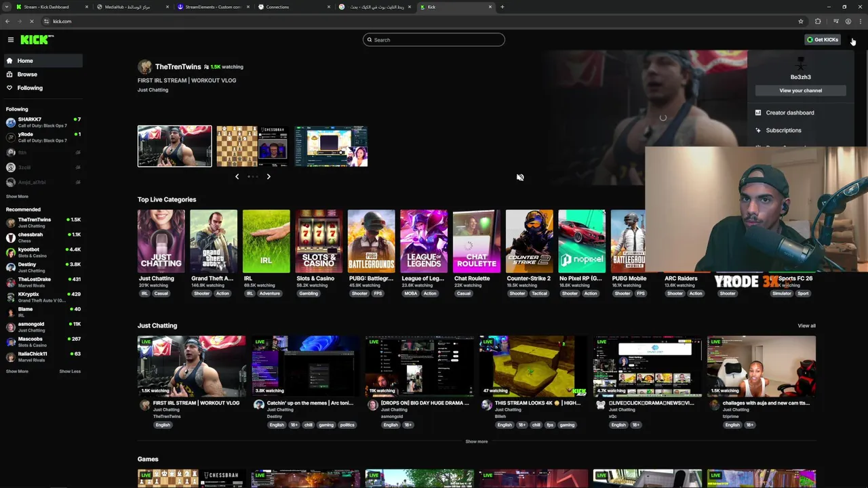This screenshot has height=488, width=868.
Task: Collapse Recommended with Show Less
Action: [70, 371]
